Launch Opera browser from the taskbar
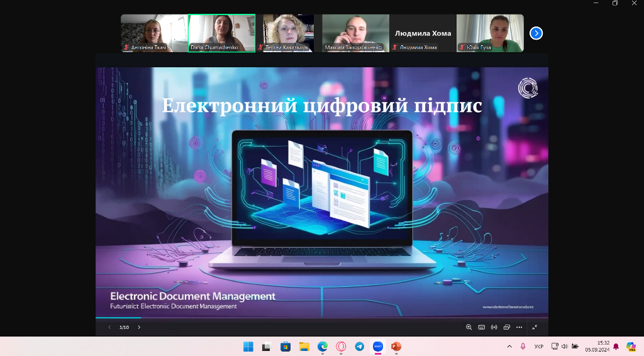644x356 pixels. pos(341,346)
